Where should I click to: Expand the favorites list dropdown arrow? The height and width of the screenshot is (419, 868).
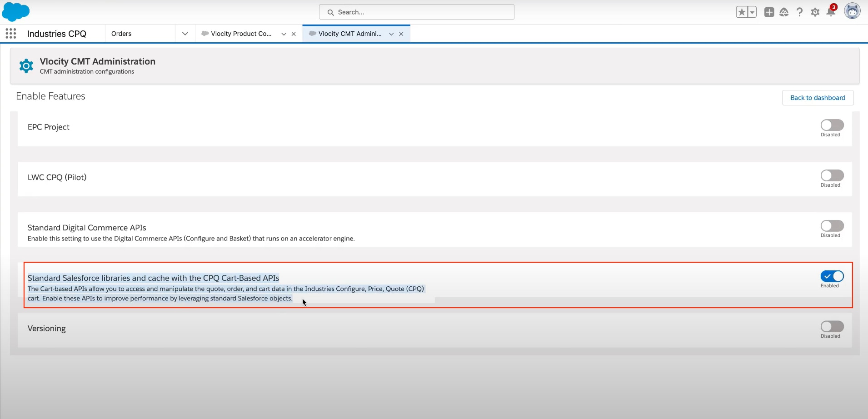(752, 12)
